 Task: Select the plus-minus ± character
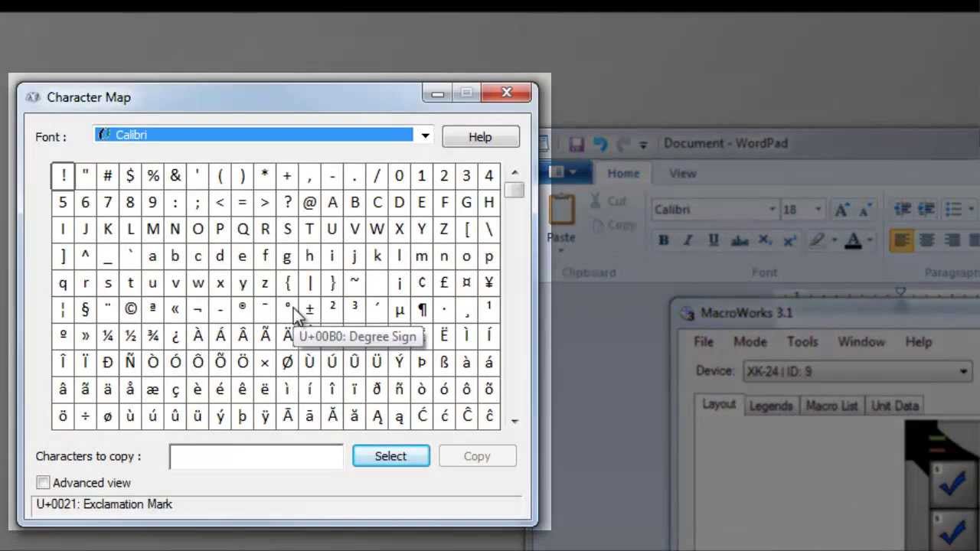pos(309,309)
